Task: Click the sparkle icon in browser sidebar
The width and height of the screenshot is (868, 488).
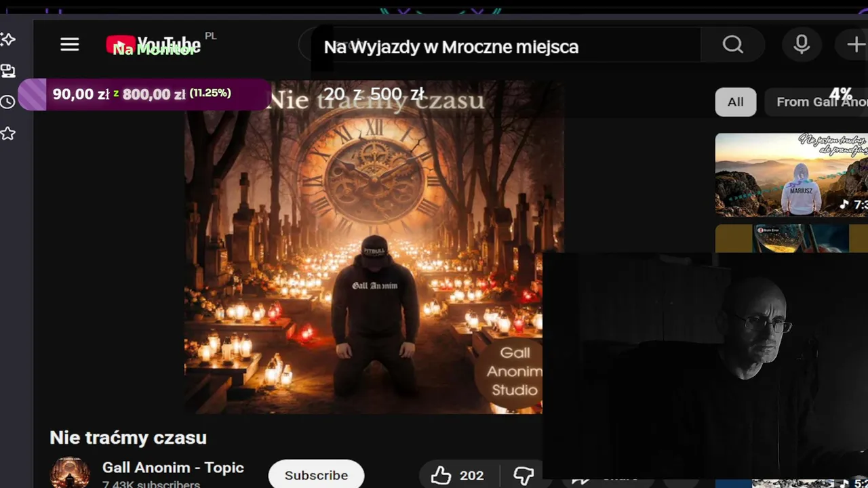Action: (8, 39)
